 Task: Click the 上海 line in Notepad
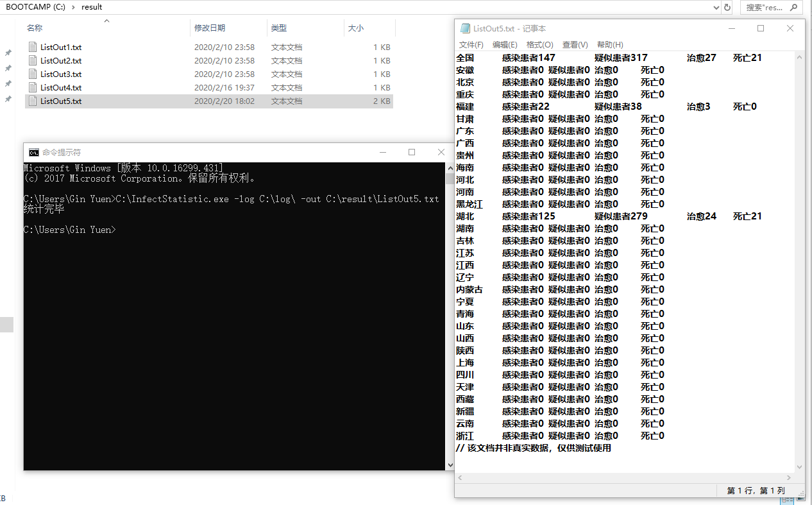click(560, 363)
